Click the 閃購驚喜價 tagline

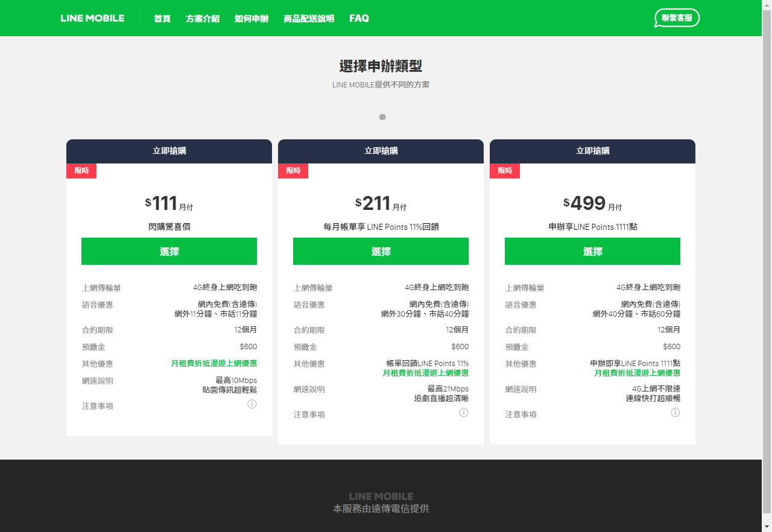pos(169,227)
